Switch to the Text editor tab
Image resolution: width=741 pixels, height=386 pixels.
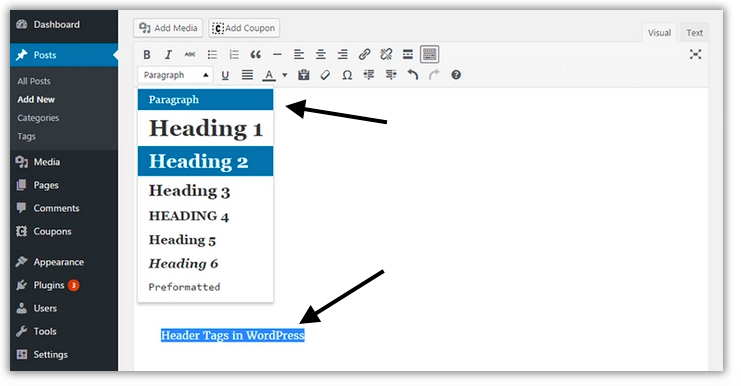[694, 33]
